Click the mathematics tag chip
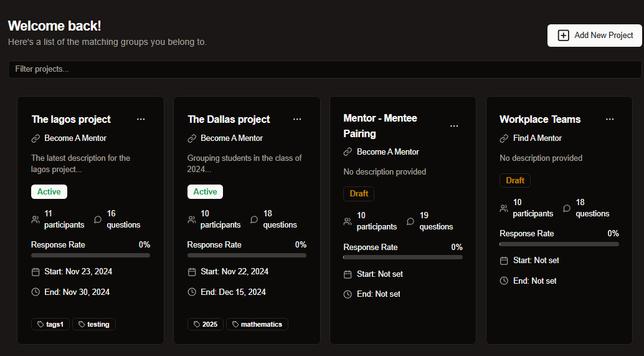The width and height of the screenshot is (644, 356). click(257, 324)
